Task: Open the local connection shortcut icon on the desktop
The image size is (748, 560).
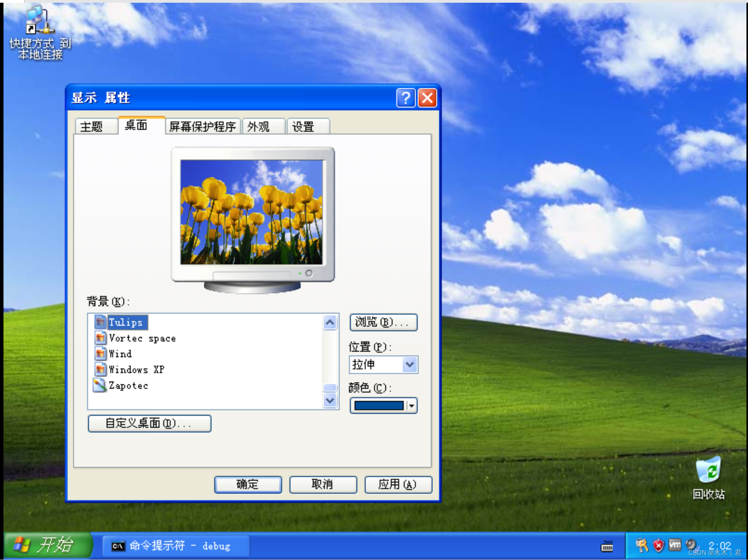Action: 40,20
